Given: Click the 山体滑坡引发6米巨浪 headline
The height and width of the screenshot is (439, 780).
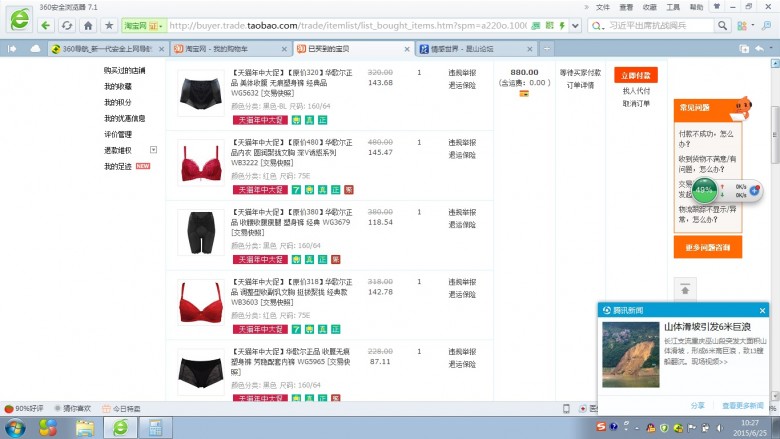Looking at the screenshot, I should [707, 327].
